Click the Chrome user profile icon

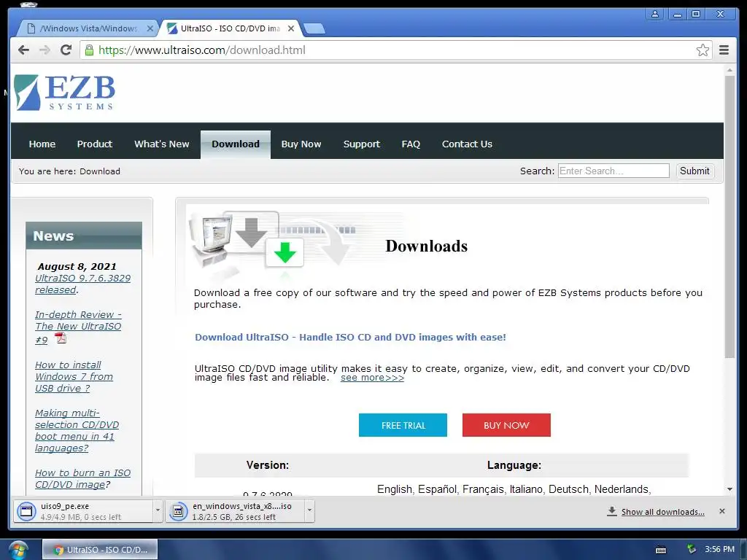(x=655, y=14)
